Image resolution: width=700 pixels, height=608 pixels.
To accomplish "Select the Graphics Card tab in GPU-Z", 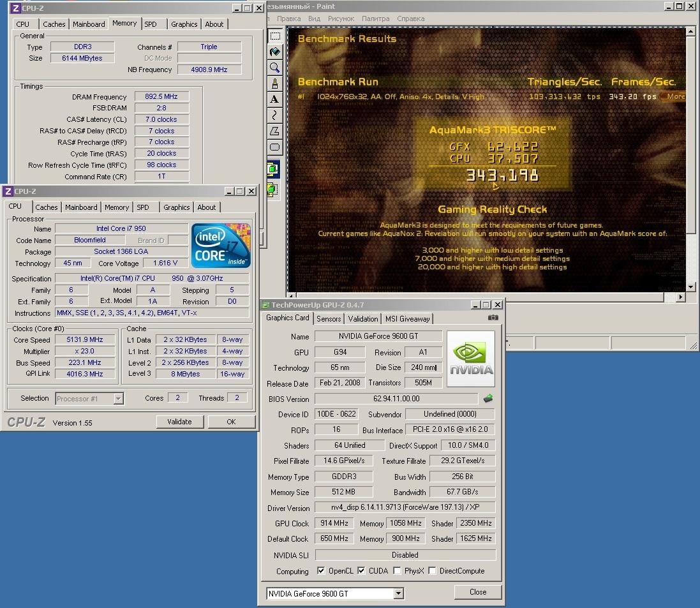I will pos(288,318).
